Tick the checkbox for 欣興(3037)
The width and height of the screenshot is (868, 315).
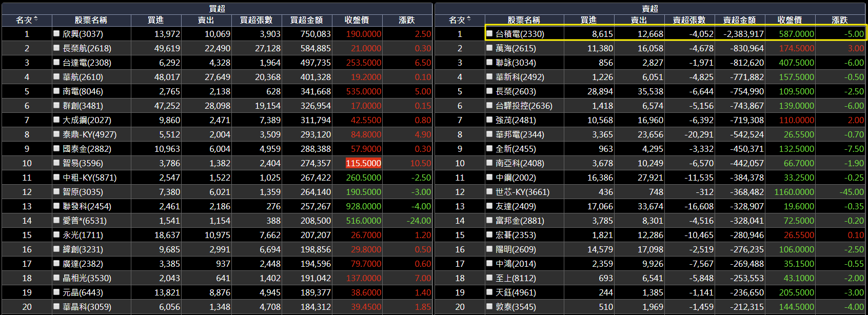pyautogui.click(x=56, y=33)
